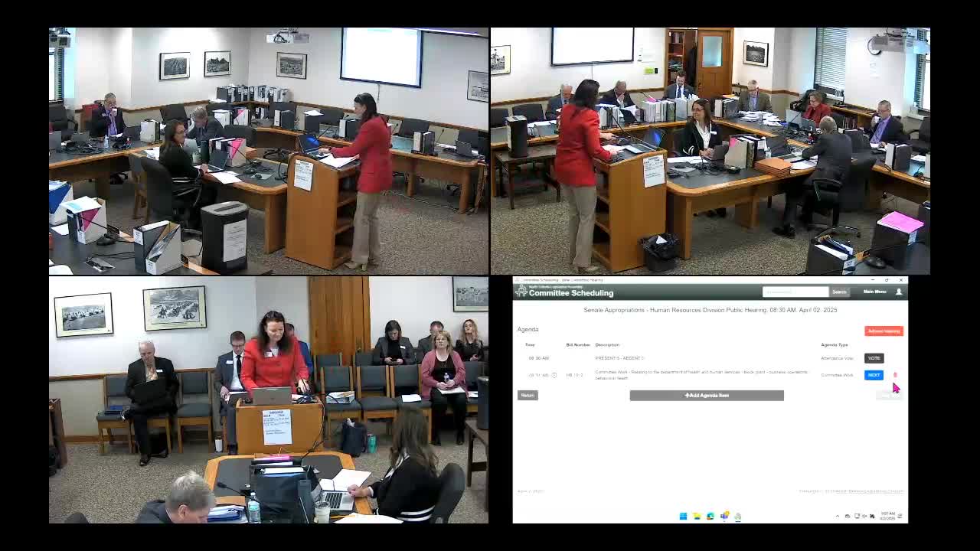Viewport: 980px width, 551px height.
Task: Click the 08:30 AM time cell
Action: click(538, 358)
